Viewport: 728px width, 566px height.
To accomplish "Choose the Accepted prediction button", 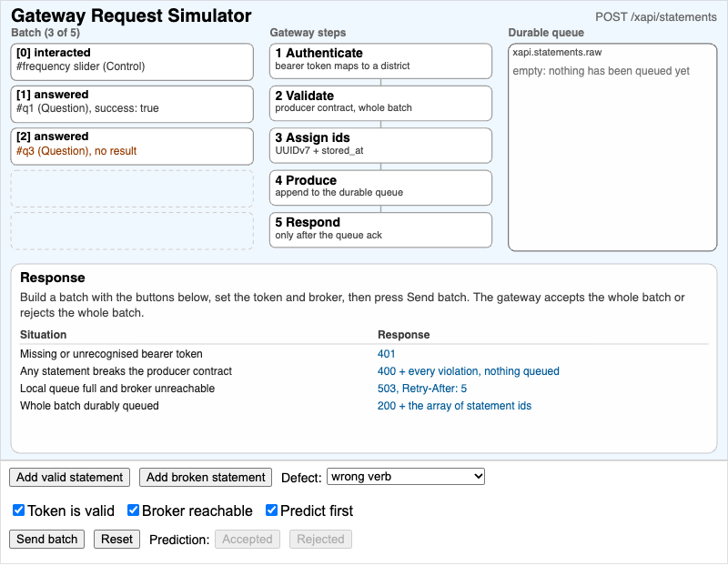I will click(248, 539).
